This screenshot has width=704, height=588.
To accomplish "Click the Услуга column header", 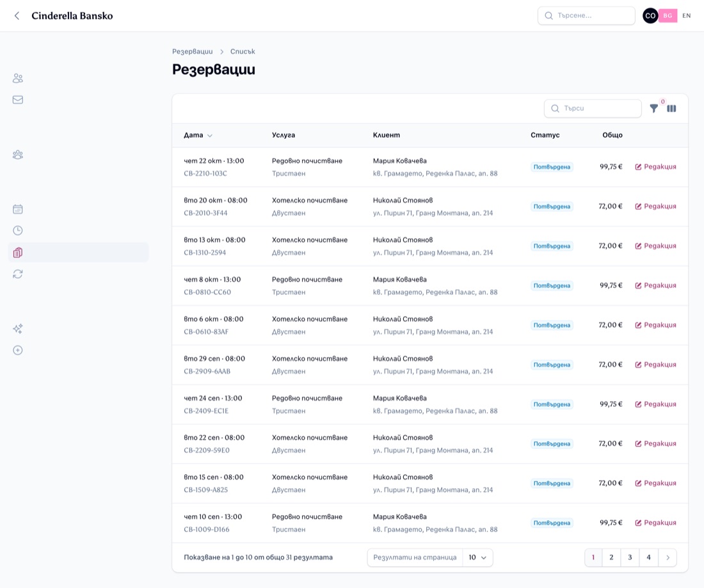I will click(284, 135).
